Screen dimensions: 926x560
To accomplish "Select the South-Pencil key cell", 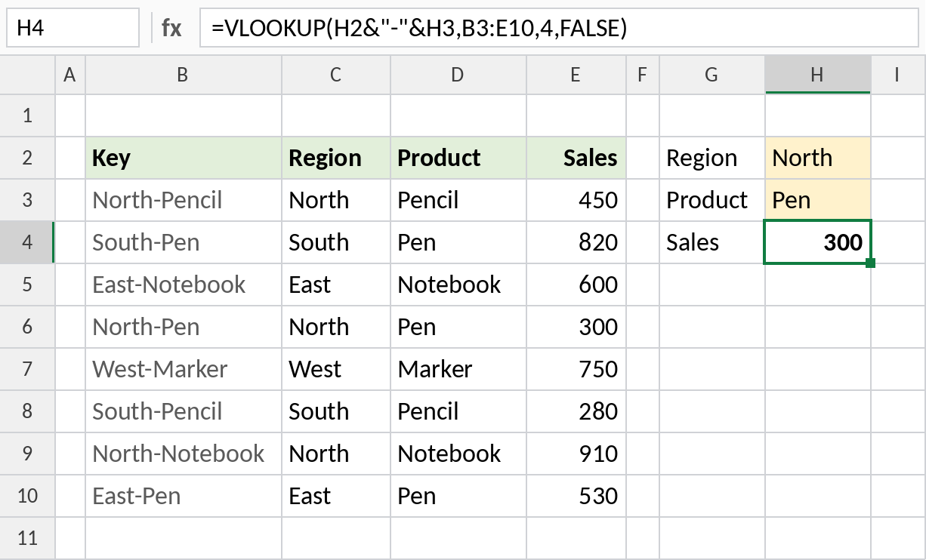I will pyautogui.click(x=184, y=411).
